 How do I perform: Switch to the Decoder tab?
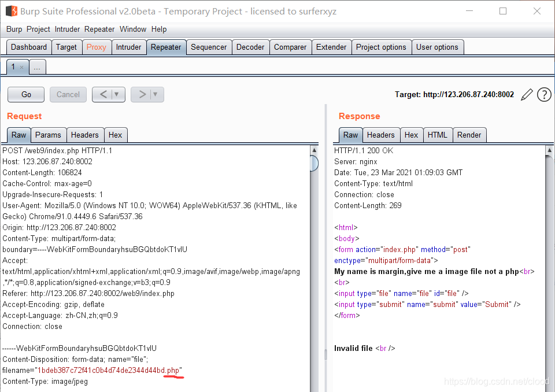250,47
